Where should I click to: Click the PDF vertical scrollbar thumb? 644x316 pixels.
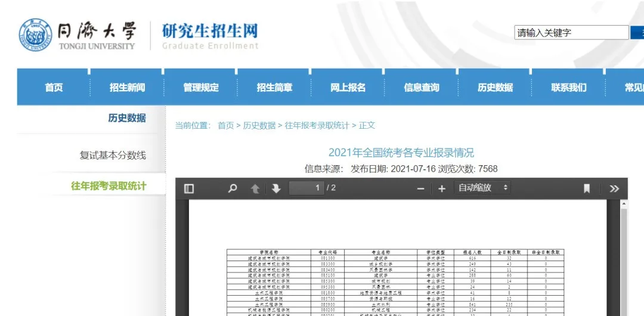pyautogui.click(x=624, y=263)
